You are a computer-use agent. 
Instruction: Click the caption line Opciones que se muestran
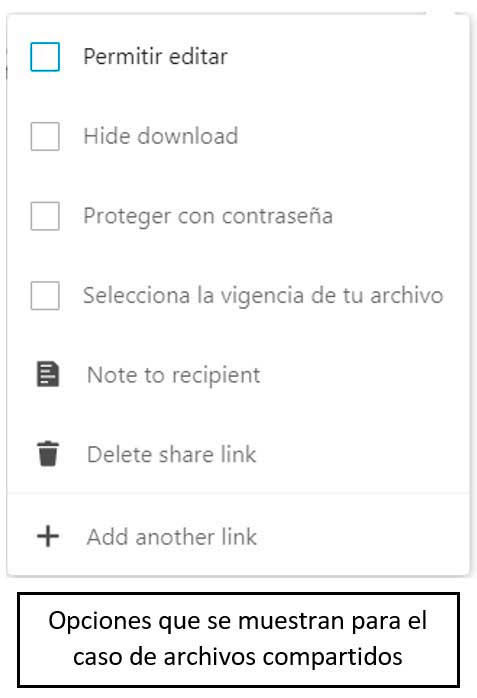pyautogui.click(x=238, y=621)
